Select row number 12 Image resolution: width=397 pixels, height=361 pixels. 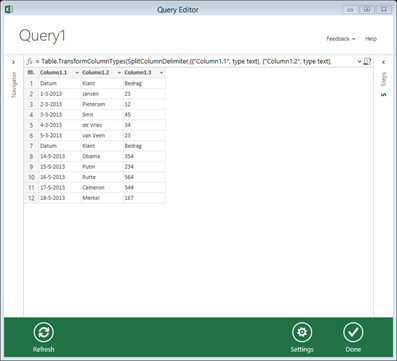click(31, 198)
